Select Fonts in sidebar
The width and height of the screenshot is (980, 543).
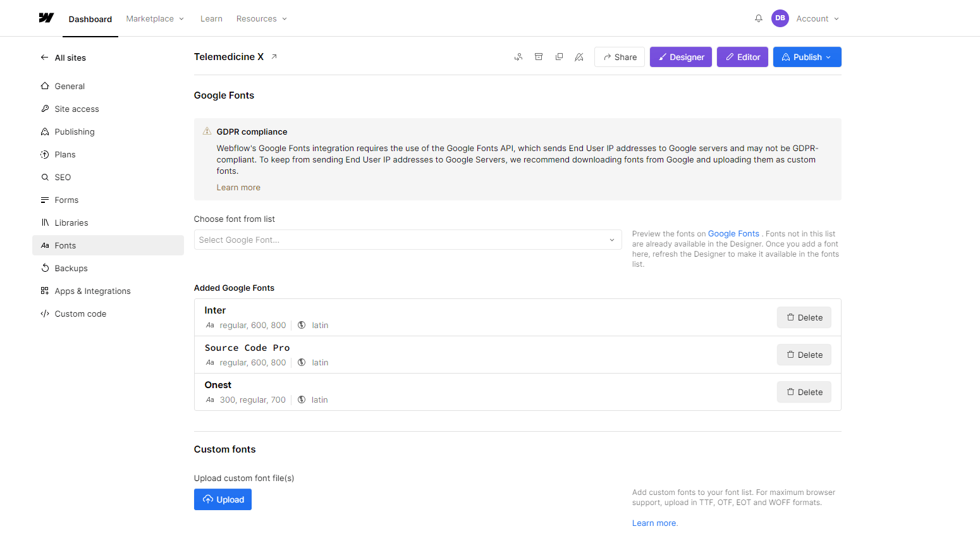point(108,245)
